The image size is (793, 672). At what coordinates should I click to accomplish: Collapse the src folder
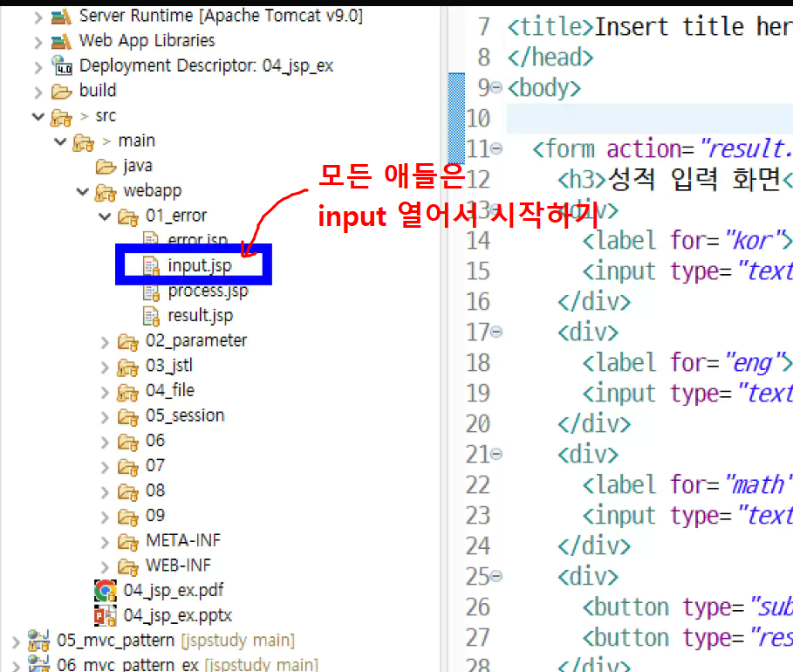38,117
